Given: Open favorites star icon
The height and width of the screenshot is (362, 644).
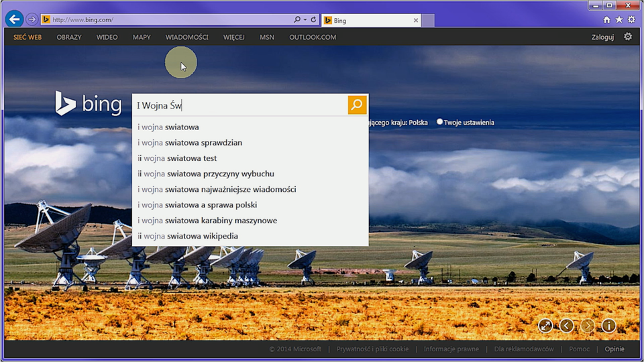Looking at the screenshot, I should pos(619,19).
